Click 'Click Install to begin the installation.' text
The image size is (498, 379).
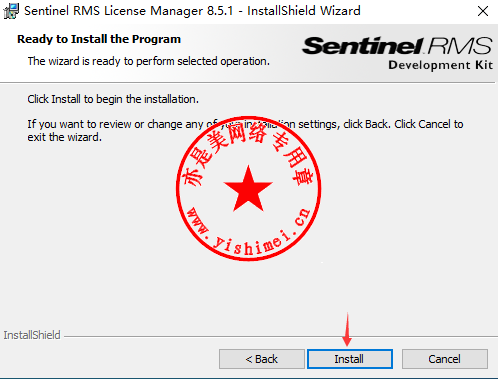tap(113, 99)
